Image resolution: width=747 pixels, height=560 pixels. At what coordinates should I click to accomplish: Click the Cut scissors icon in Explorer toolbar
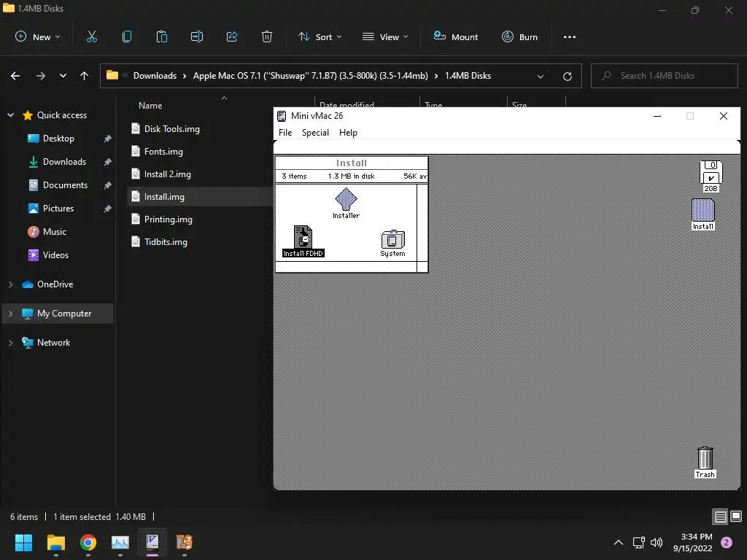[x=91, y=36]
